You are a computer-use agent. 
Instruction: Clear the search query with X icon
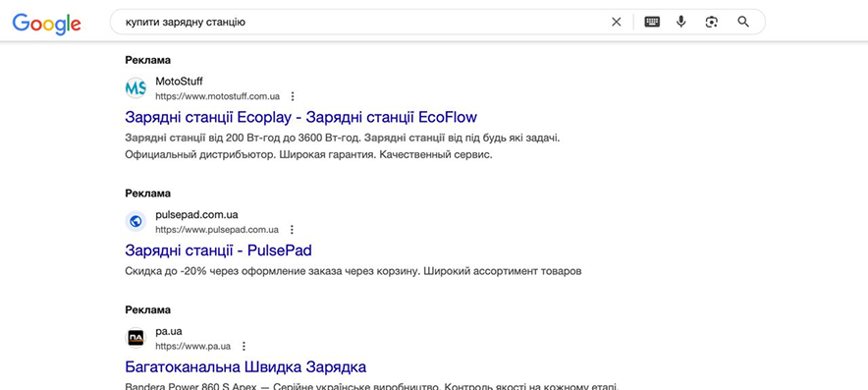(616, 23)
